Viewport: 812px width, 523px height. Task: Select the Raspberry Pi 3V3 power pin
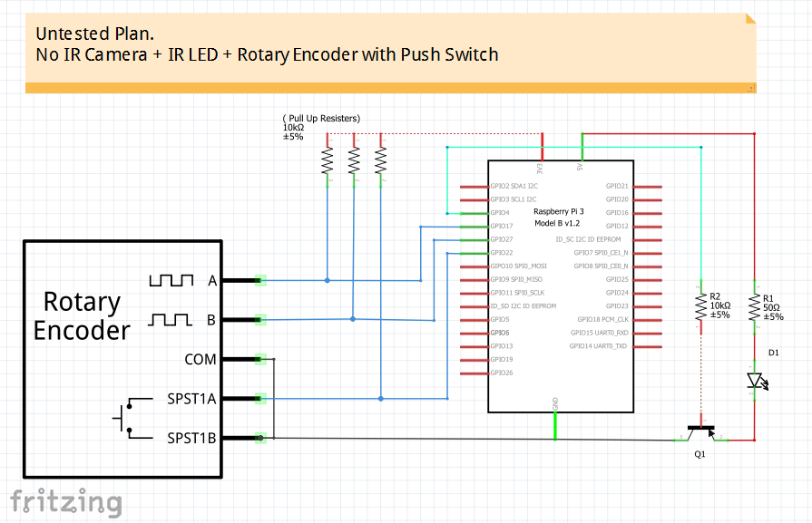coord(543,147)
